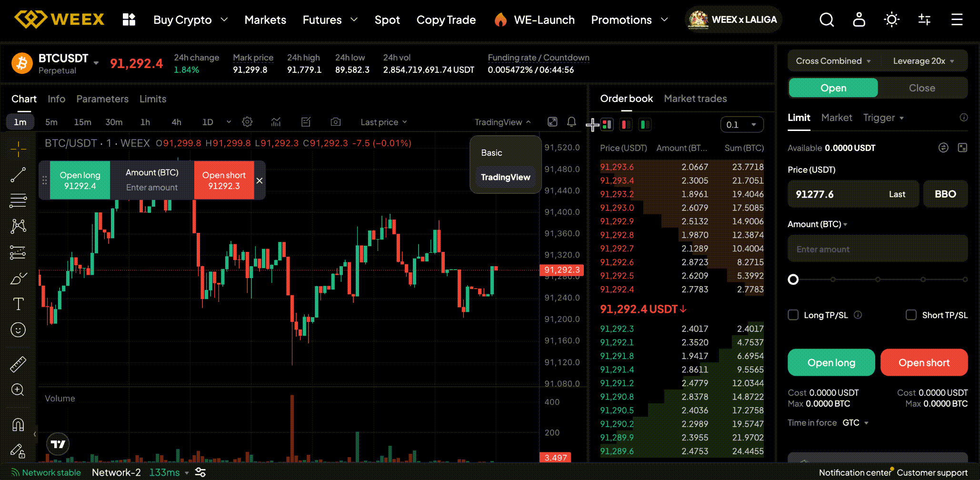Toggle lock drawing mode icon
Screen dimensions: 980x480
pos(18,450)
